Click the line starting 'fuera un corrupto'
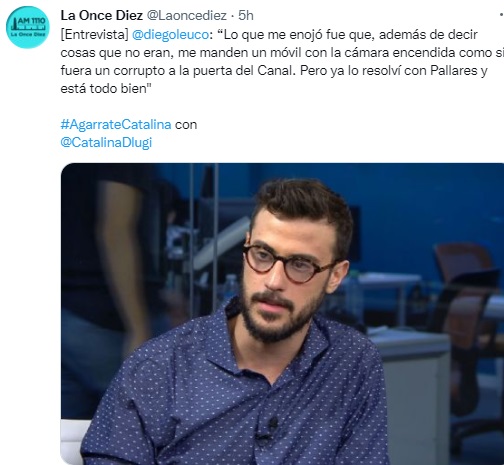504x465 pixels. point(274,71)
